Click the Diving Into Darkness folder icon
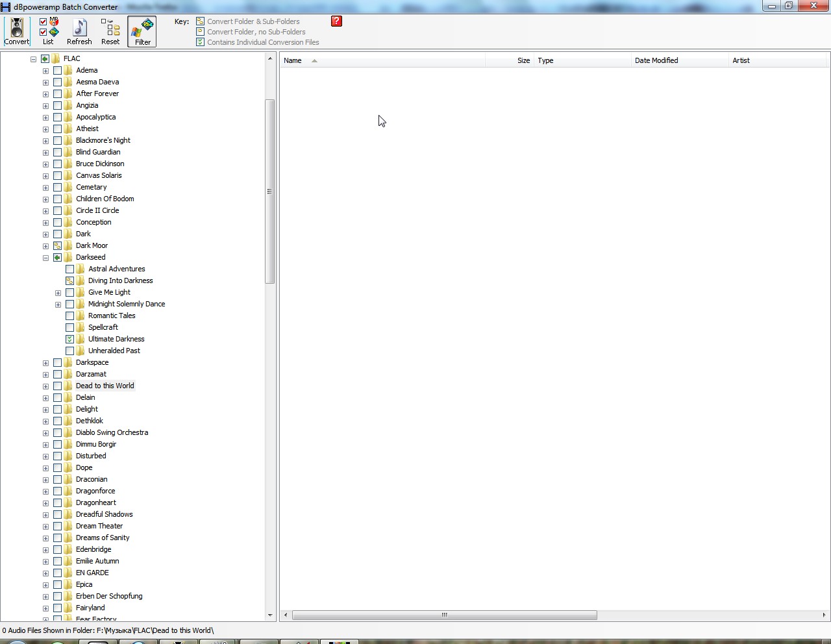The width and height of the screenshot is (831, 644). coord(81,280)
